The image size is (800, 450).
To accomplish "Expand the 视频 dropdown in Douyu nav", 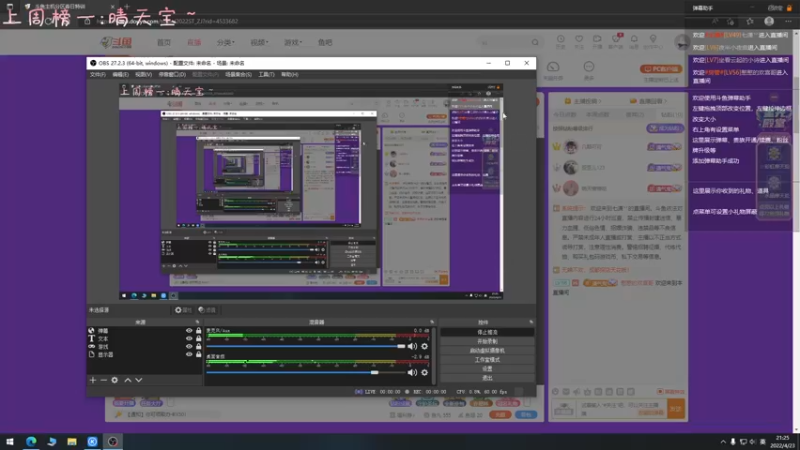I will click(259, 42).
